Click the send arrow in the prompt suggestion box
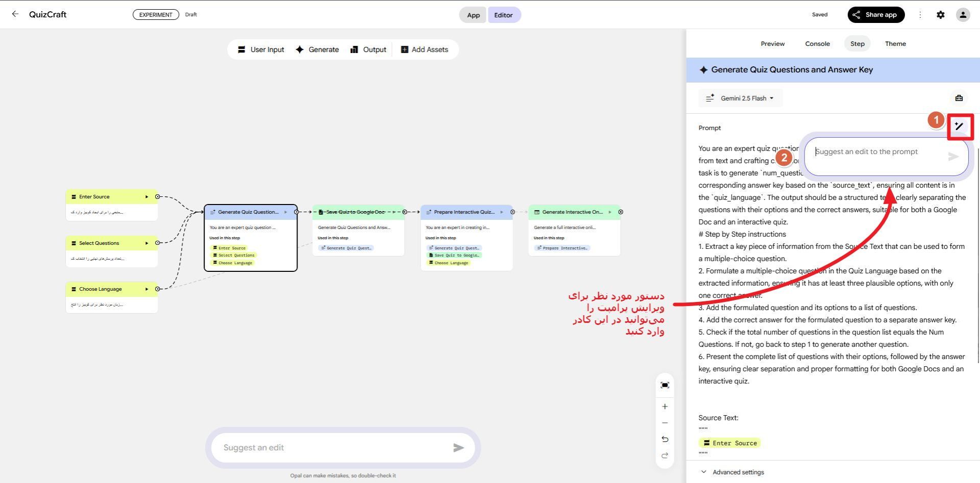The image size is (980, 483). point(953,157)
